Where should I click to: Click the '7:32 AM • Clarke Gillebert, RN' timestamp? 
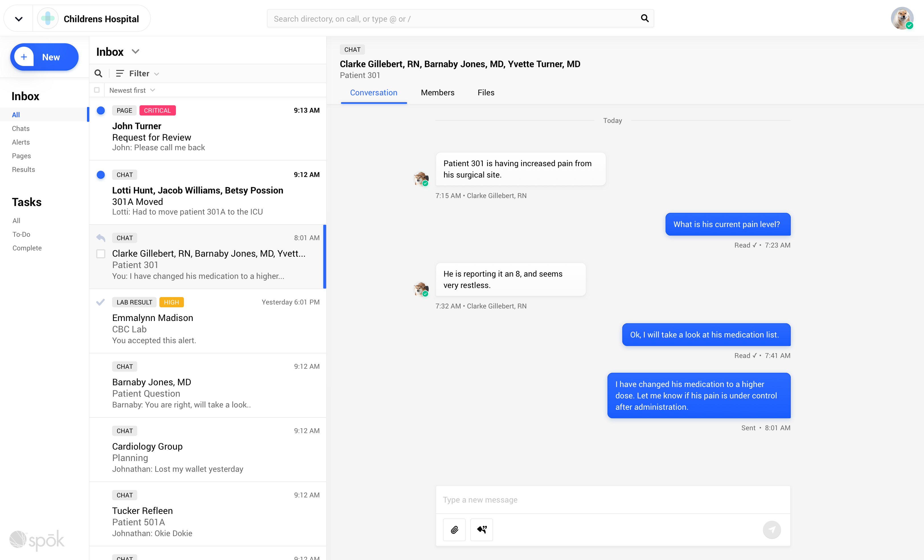481,306
